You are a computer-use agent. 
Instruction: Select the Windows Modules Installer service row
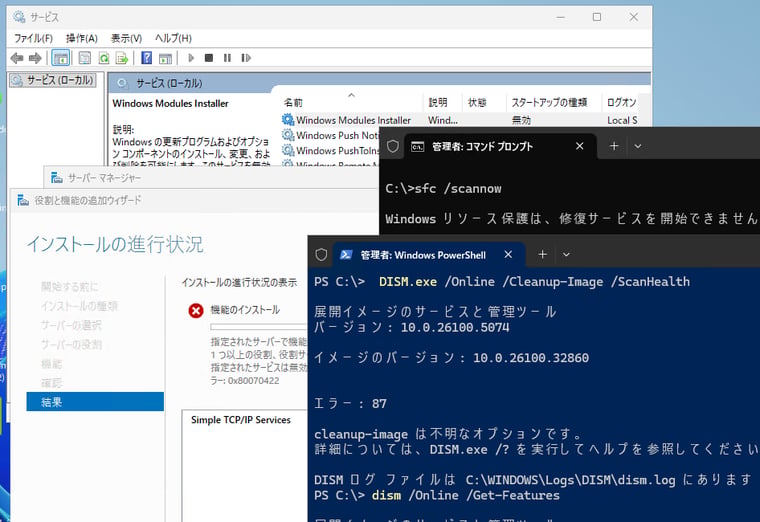tap(459, 120)
